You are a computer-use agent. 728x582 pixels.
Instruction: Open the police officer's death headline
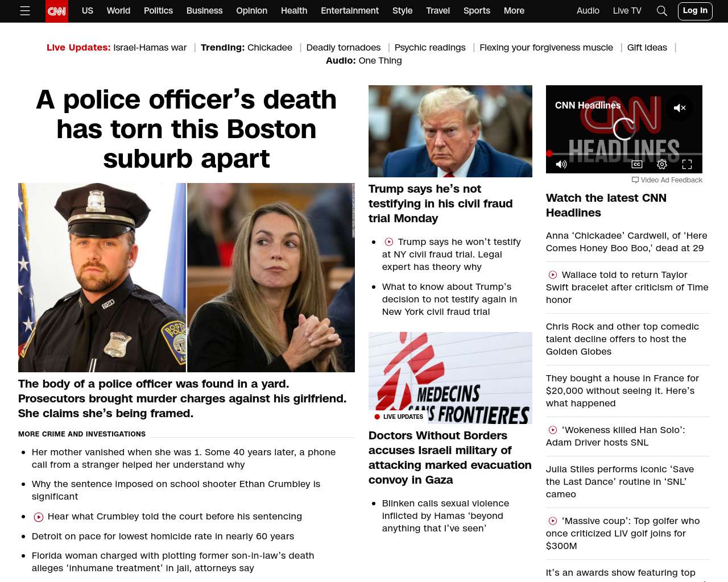(187, 129)
